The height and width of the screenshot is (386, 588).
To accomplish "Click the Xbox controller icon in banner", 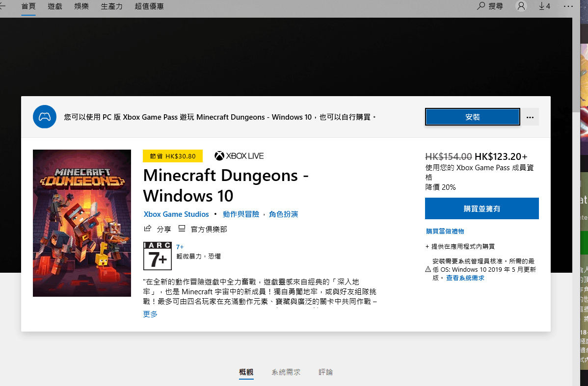I will (45, 117).
